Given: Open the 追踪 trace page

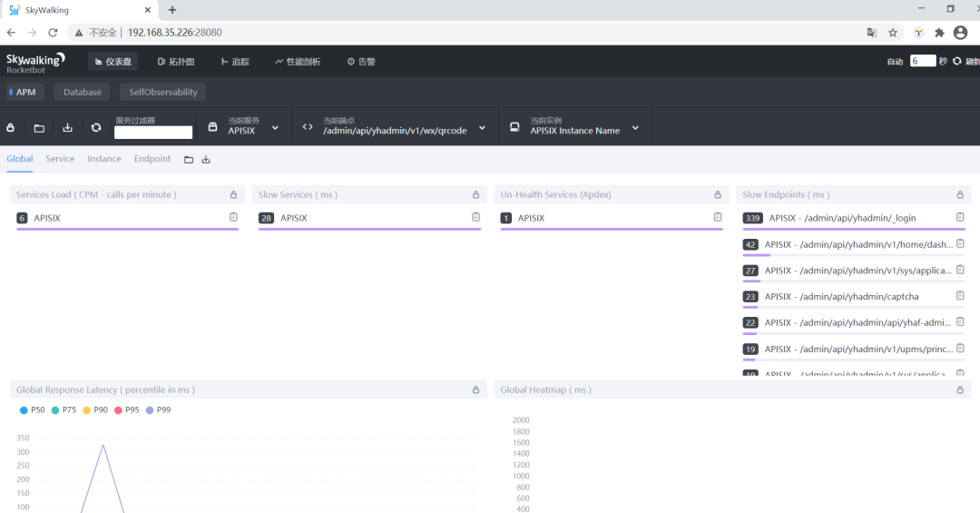Looking at the screenshot, I should pyautogui.click(x=235, y=62).
